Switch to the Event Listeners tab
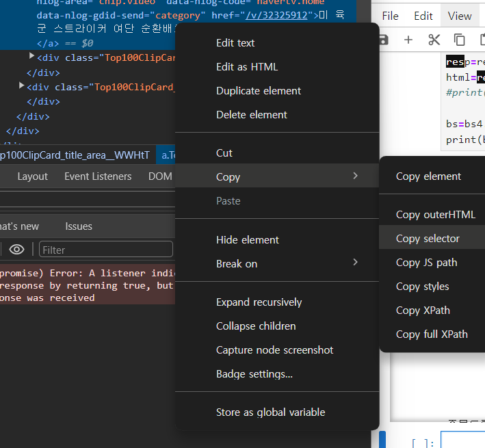Viewport: 485px width, 448px height. tap(98, 176)
